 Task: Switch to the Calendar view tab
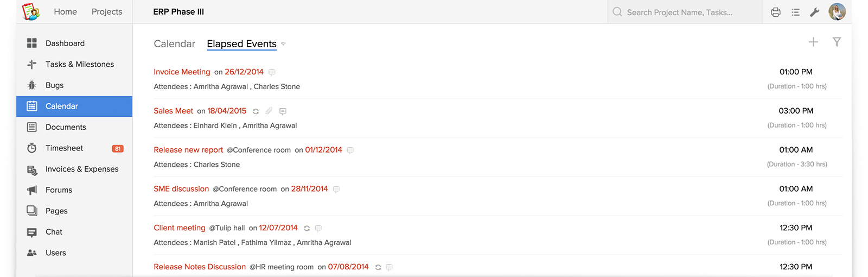coord(174,44)
